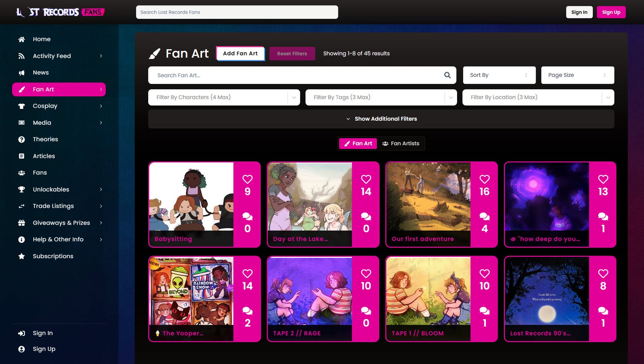Open the TAPE 1 // BLOOM thumbnail
Screen dimensions: 644x364
coord(428,291)
